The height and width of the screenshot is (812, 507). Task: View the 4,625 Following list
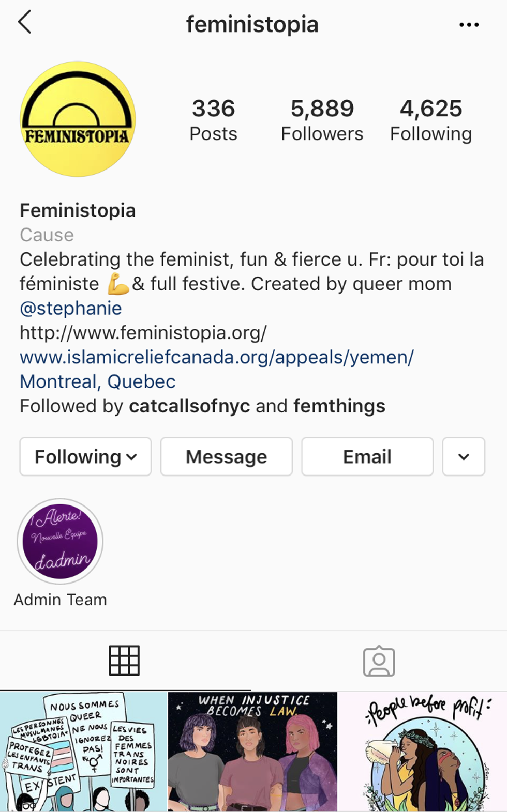click(x=430, y=120)
